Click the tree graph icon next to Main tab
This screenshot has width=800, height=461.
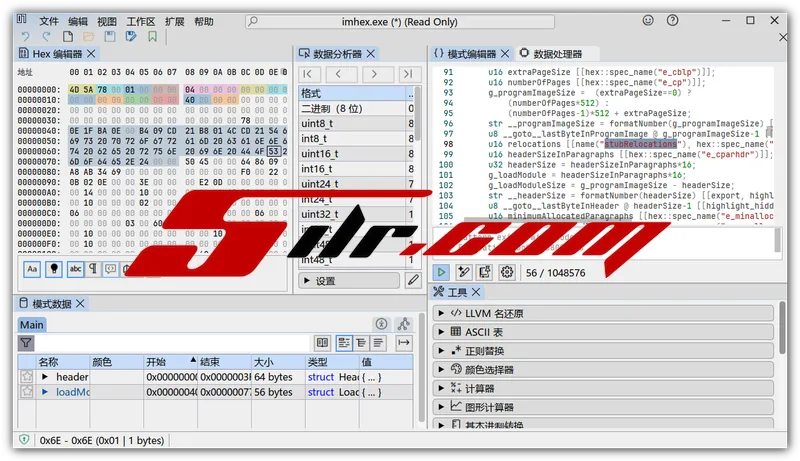pos(404,324)
